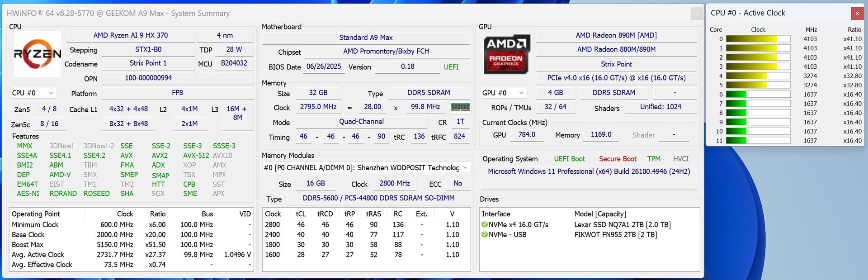868x280 pixels.
Task: Click the Zen5c 8 / 16 cores field
Action: click(49, 124)
